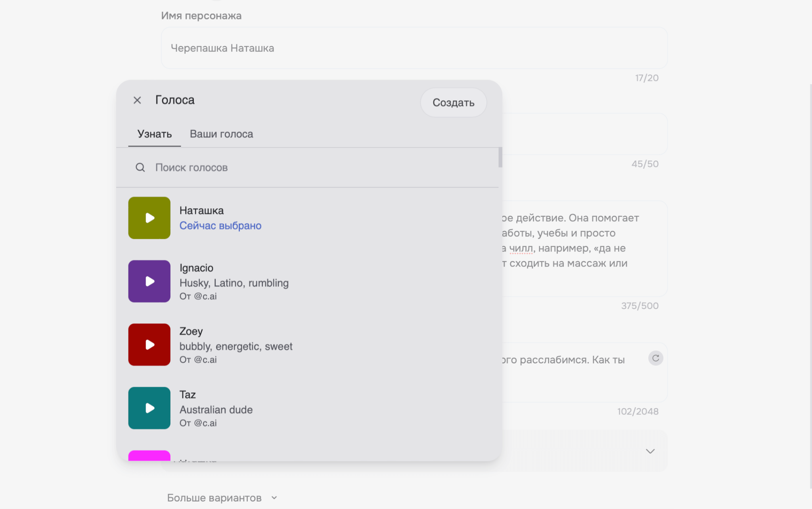Click the pink voice thumbnail at bottom
The image size is (812, 509).
(149, 455)
